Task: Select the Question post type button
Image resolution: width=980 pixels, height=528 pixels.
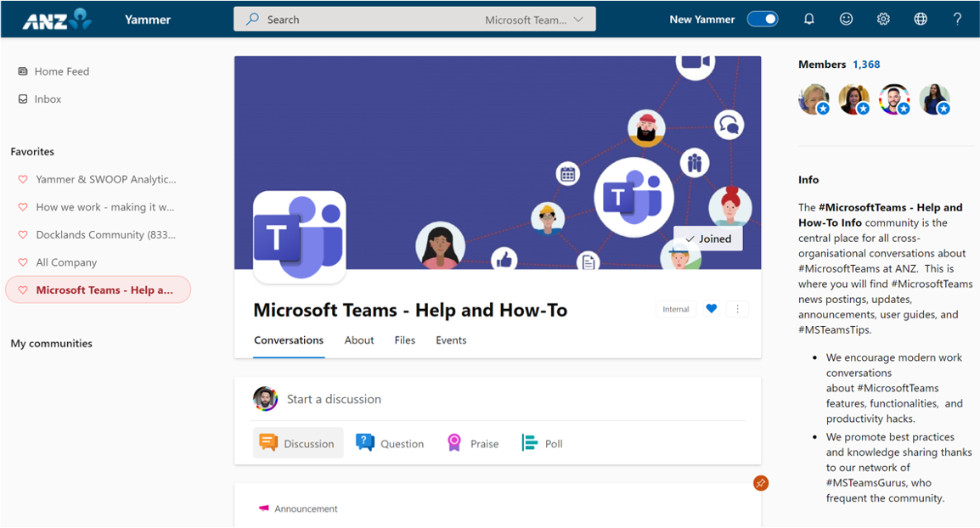Action: tap(390, 443)
